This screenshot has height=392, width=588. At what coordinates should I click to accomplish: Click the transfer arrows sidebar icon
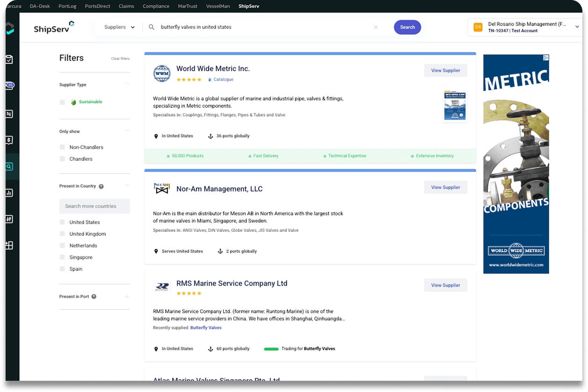click(9, 113)
